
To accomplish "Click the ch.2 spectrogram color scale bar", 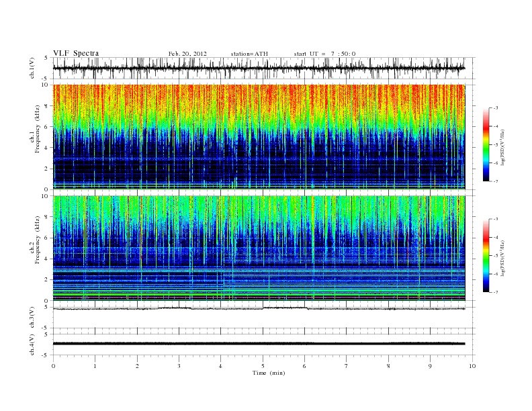I will point(486,256).
